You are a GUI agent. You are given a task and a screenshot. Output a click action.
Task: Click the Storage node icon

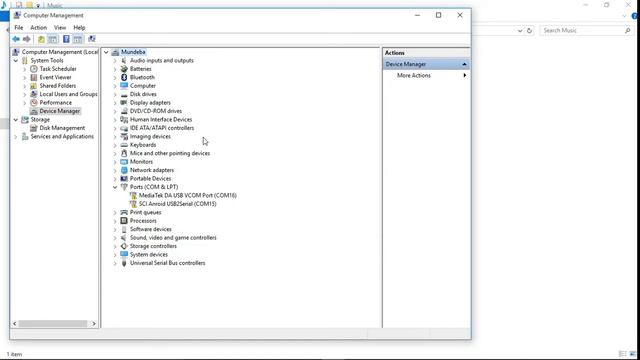(25, 120)
